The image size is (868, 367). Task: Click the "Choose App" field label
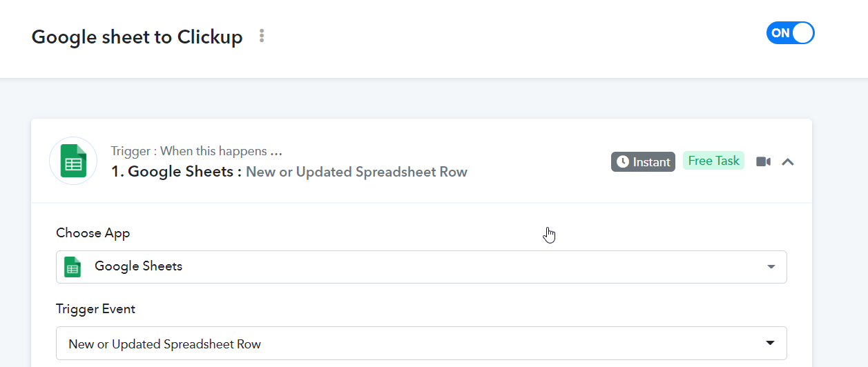pos(93,233)
